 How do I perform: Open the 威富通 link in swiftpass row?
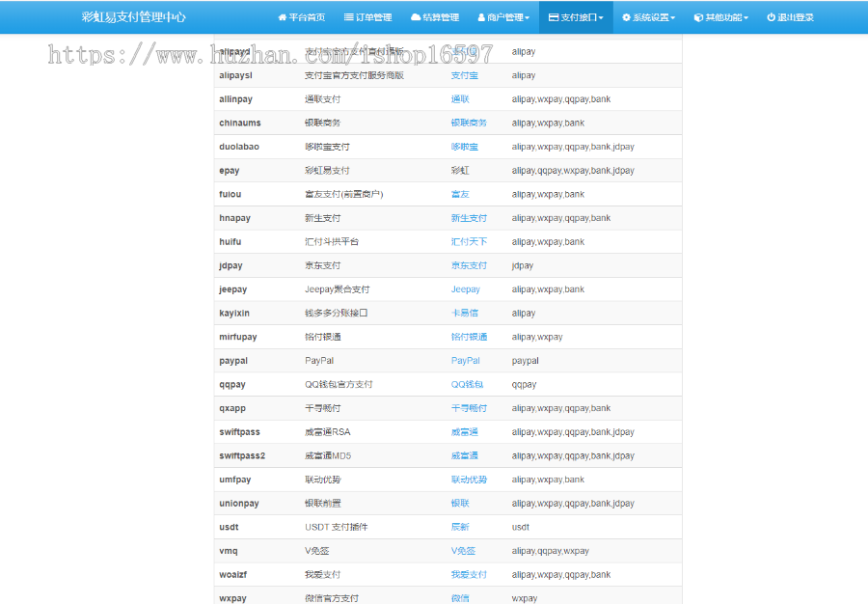[465, 432]
